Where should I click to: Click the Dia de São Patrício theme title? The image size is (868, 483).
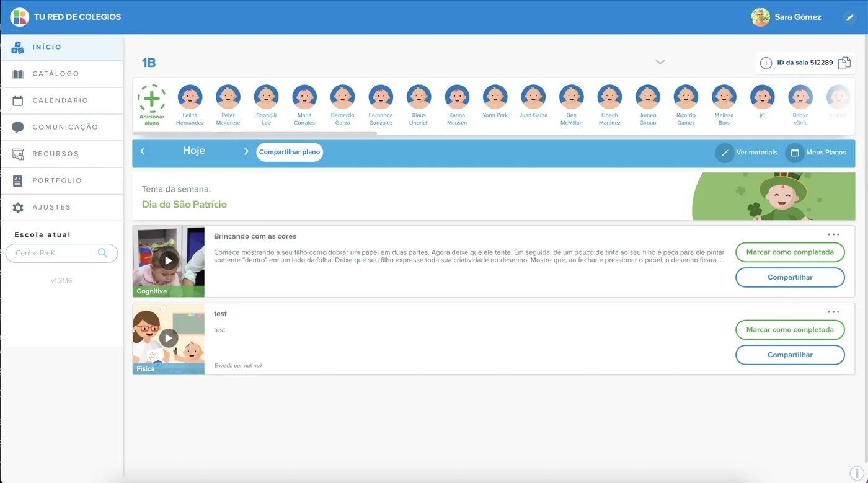click(184, 205)
